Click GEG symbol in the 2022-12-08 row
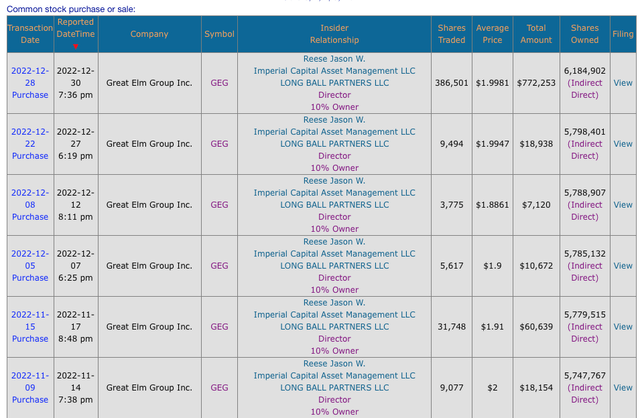This screenshot has height=418, width=640. (219, 205)
